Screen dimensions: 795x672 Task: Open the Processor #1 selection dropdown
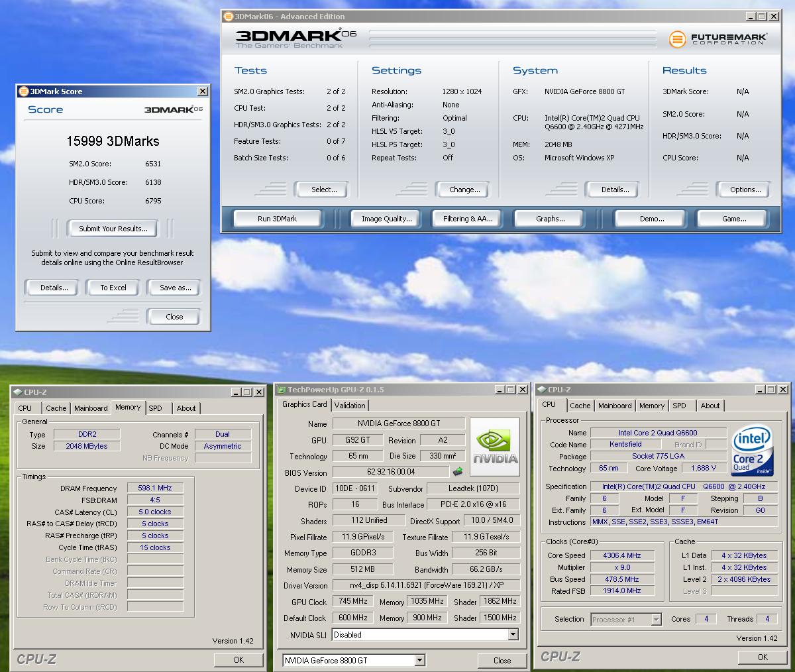tap(656, 620)
